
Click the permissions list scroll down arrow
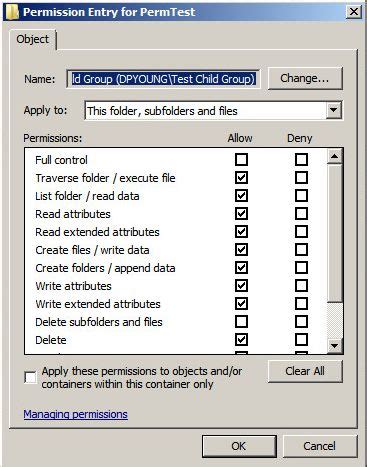point(334,346)
